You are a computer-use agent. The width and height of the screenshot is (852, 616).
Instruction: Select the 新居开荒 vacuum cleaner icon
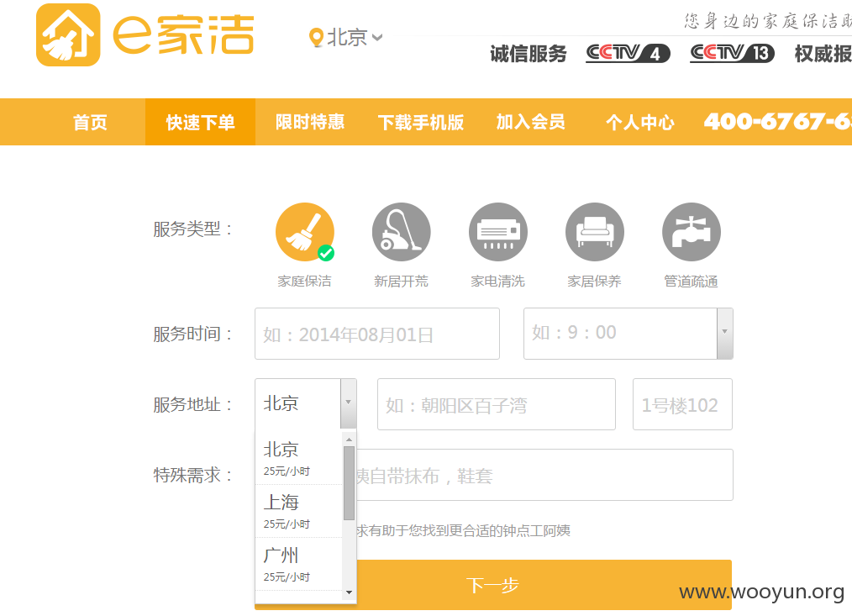tap(402, 232)
